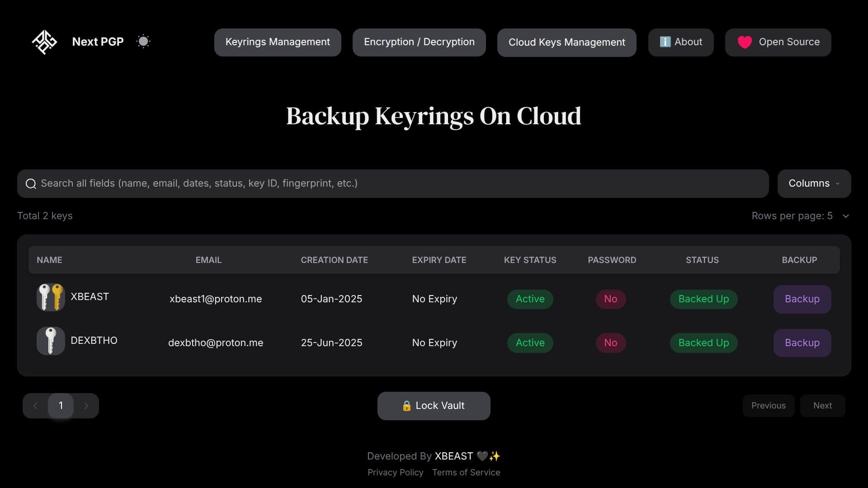Open the Terms of Service link
This screenshot has height=488, width=868.
pos(466,473)
